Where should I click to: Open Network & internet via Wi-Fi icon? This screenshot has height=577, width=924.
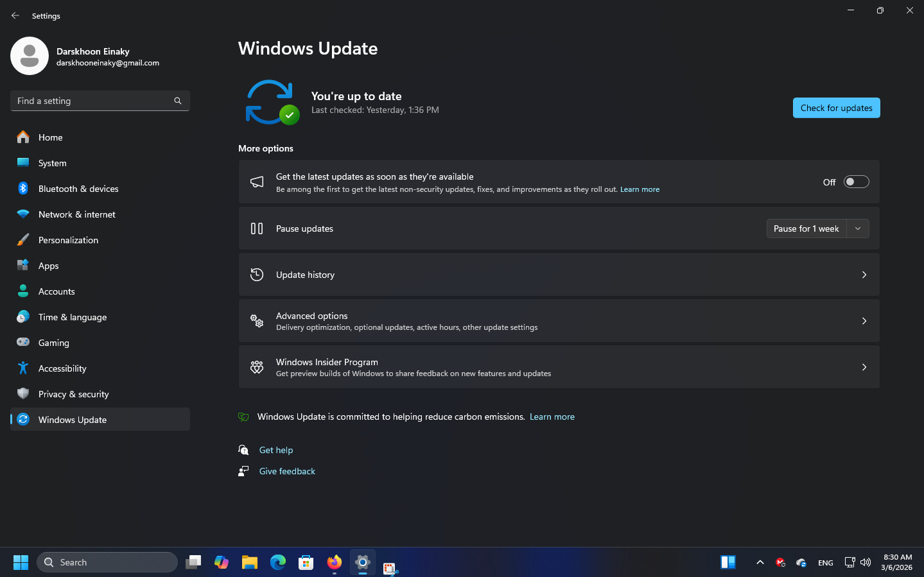[x=23, y=214]
